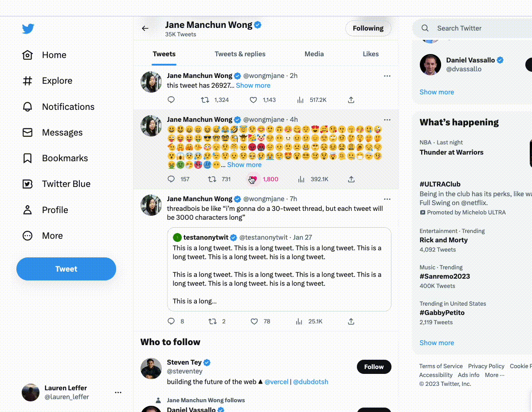Open the Tweets & replies tab
The width and height of the screenshot is (532, 412).
point(240,54)
